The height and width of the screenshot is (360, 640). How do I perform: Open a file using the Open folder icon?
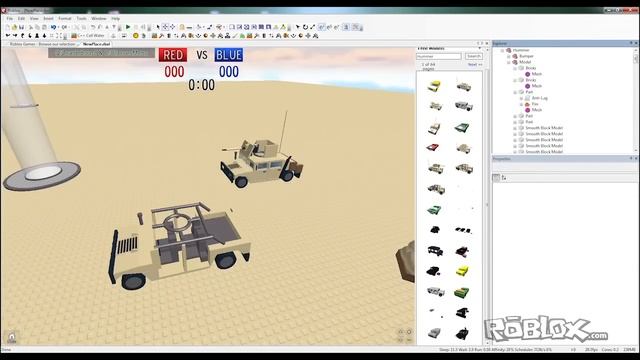tap(15, 27)
